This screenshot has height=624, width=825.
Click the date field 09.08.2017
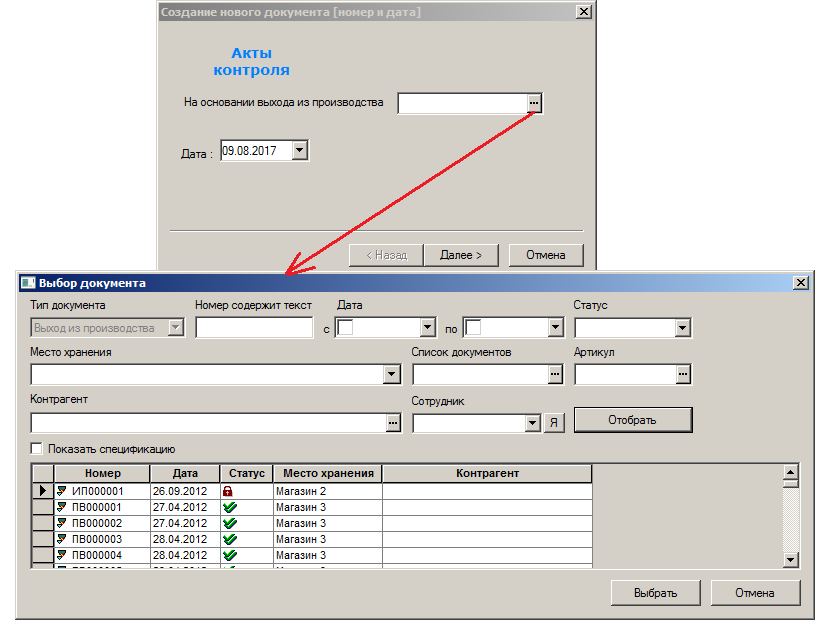pos(256,150)
